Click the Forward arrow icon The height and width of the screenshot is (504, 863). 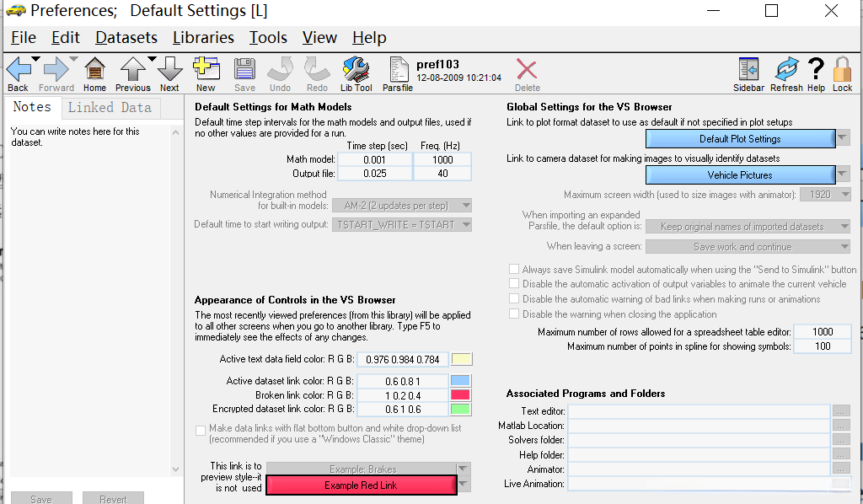(56, 69)
